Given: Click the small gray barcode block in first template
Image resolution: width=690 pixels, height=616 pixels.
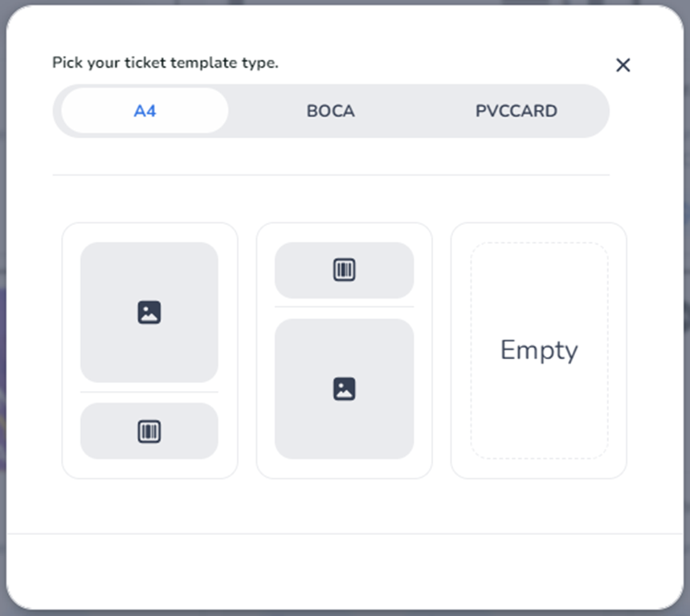Looking at the screenshot, I should click(104, 431).
